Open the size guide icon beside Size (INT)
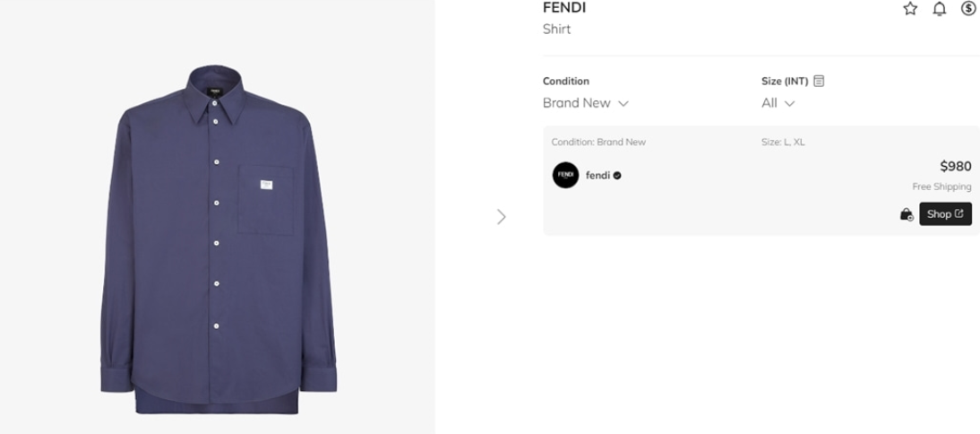The width and height of the screenshot is (980, 434). (819, 81)
